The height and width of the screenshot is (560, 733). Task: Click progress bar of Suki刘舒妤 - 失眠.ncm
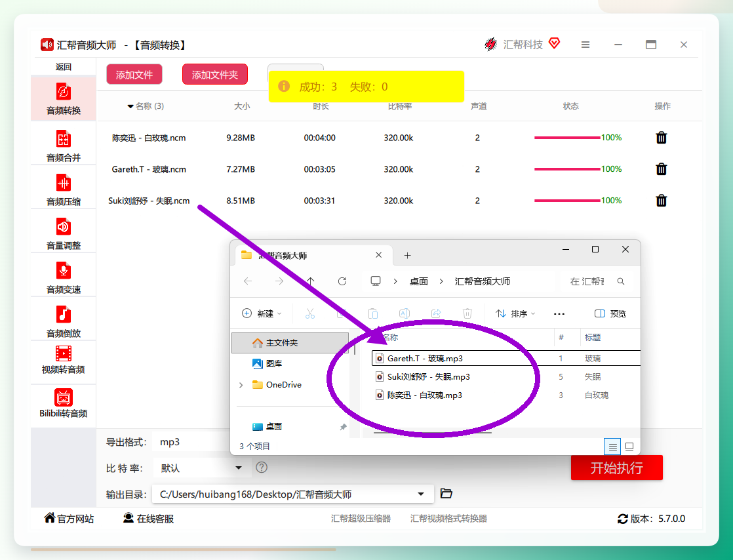567,201
